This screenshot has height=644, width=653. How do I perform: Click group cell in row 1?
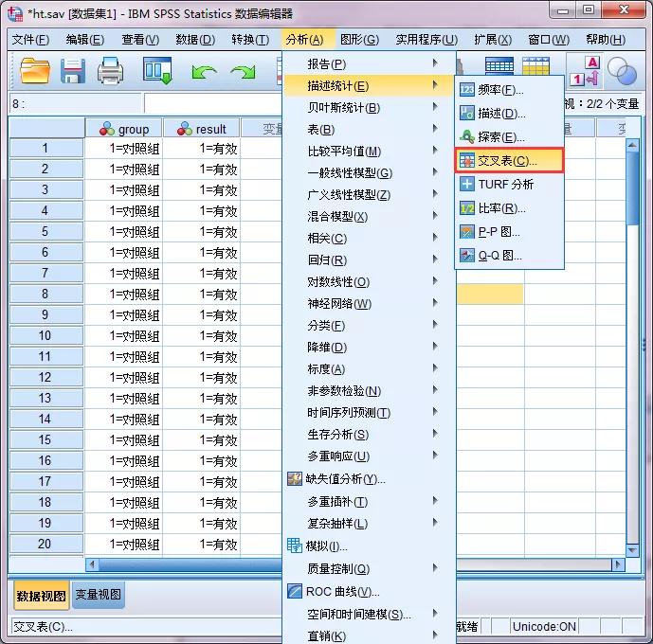(x=124, y=149)
